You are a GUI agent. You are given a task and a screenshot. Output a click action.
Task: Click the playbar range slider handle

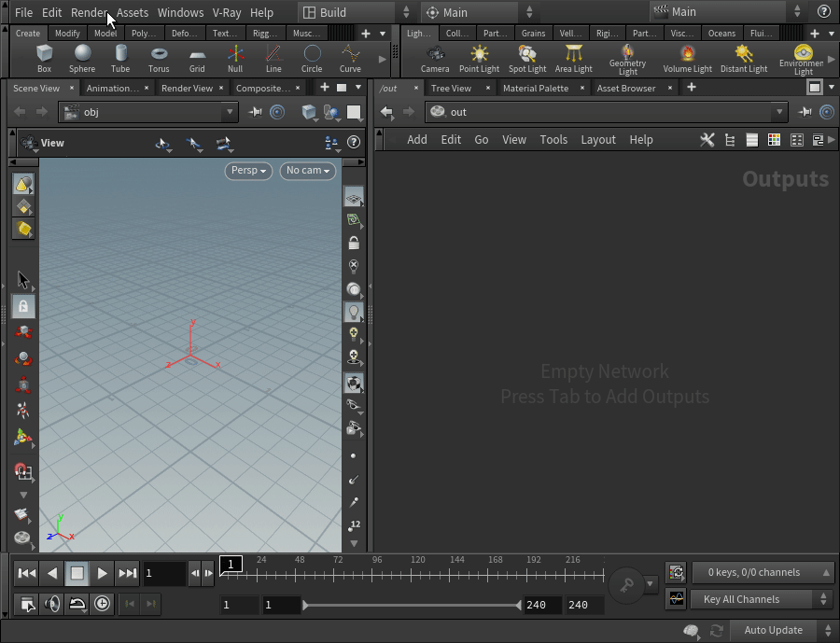pos(412,605)
